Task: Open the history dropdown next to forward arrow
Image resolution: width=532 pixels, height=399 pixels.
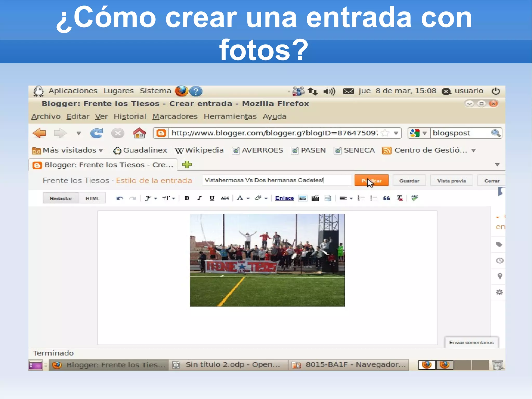Action: (x=79, y=133)
